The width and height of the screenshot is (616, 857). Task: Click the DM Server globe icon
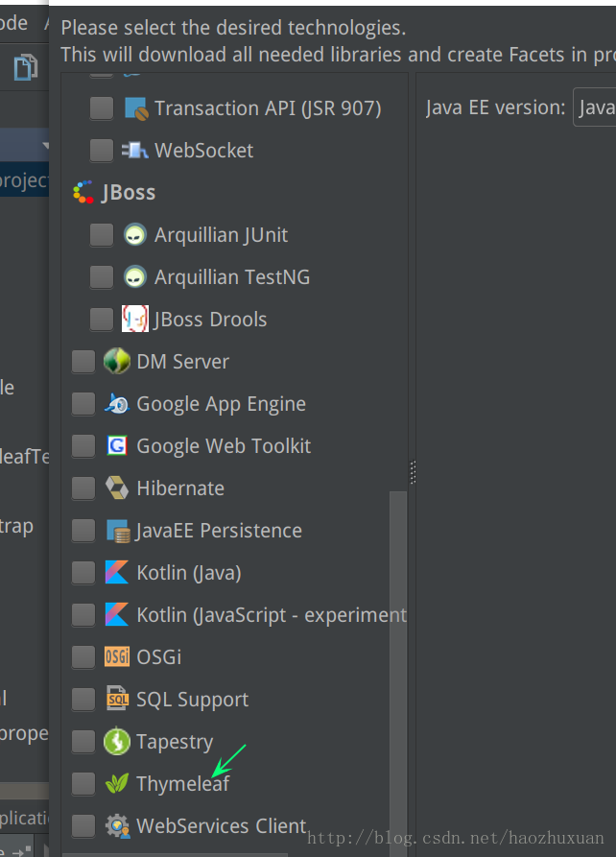pos(116,361)
